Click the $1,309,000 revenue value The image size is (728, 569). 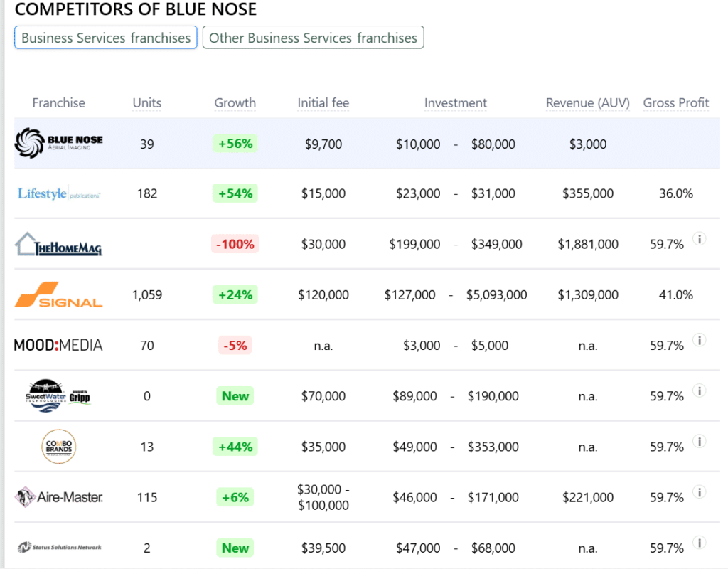(x=588, y=295)
